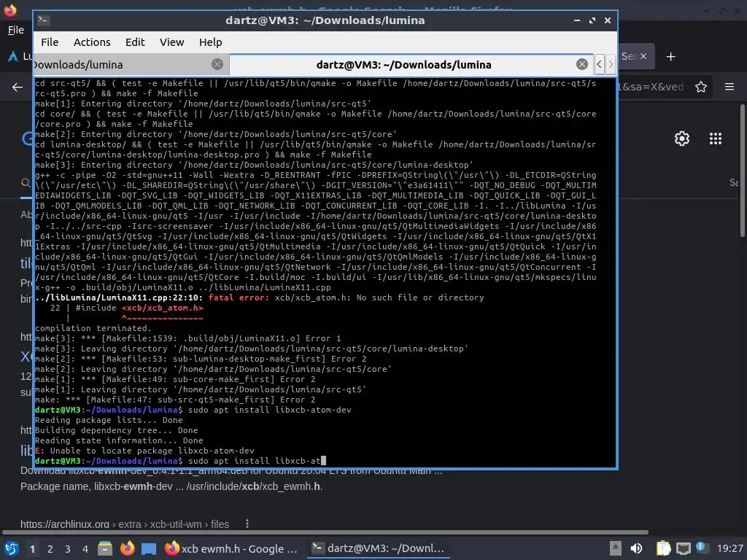Open the Actions menu in terminal
The image size is (747, 560).
pos(92,42)
